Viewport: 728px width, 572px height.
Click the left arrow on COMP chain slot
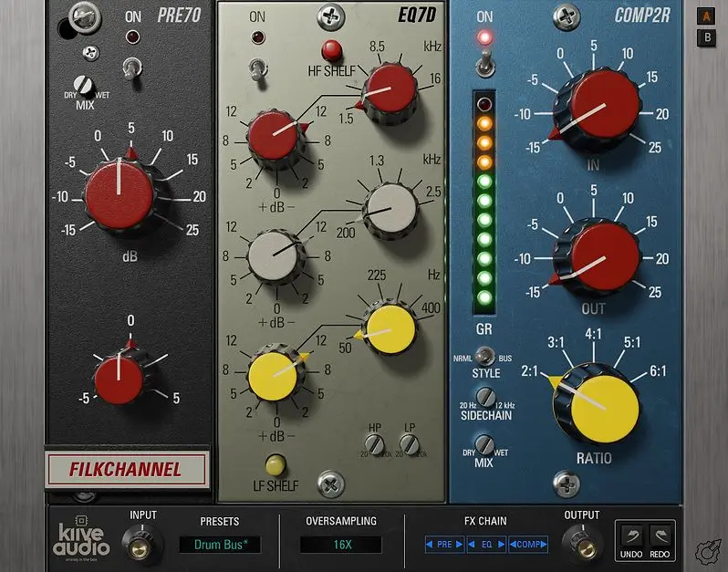coord(513,544)
